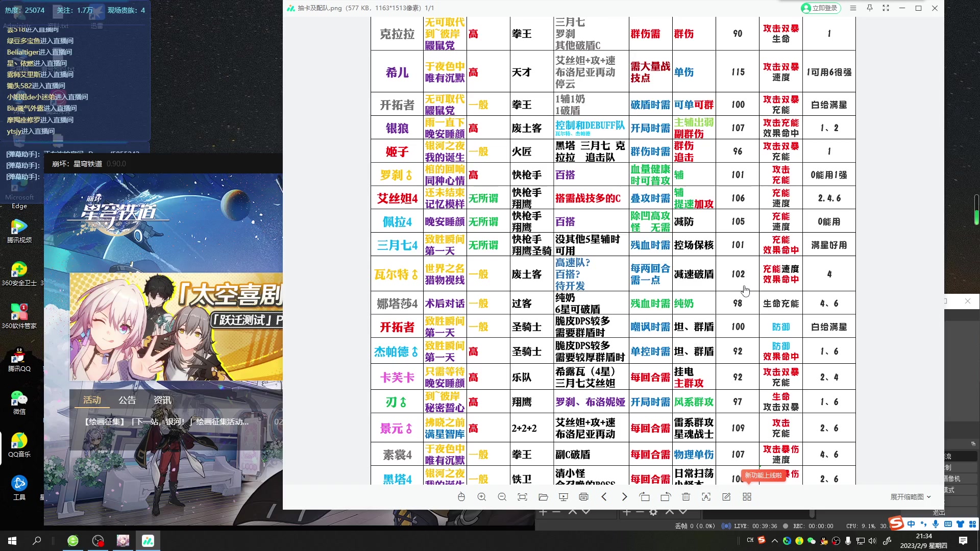
Task: Switch to the 活动 tab in game launcher
Action: tap(92, 400)
